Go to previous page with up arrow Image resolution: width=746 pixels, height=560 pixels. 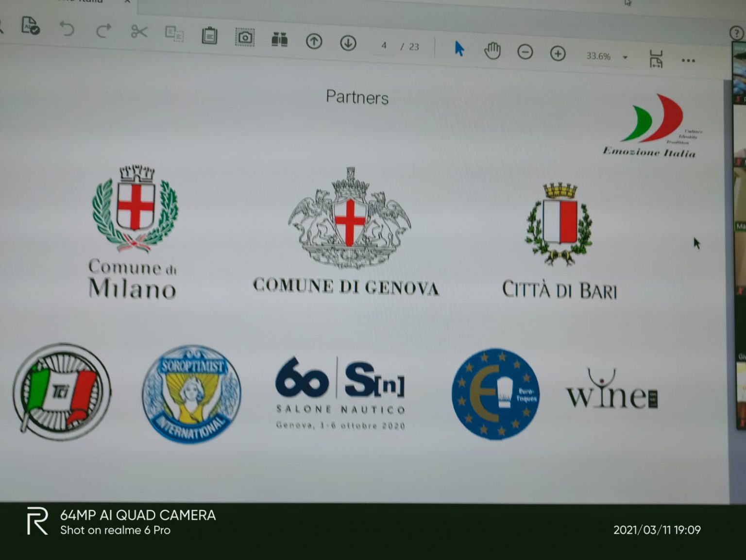click(x=314, y=41)
